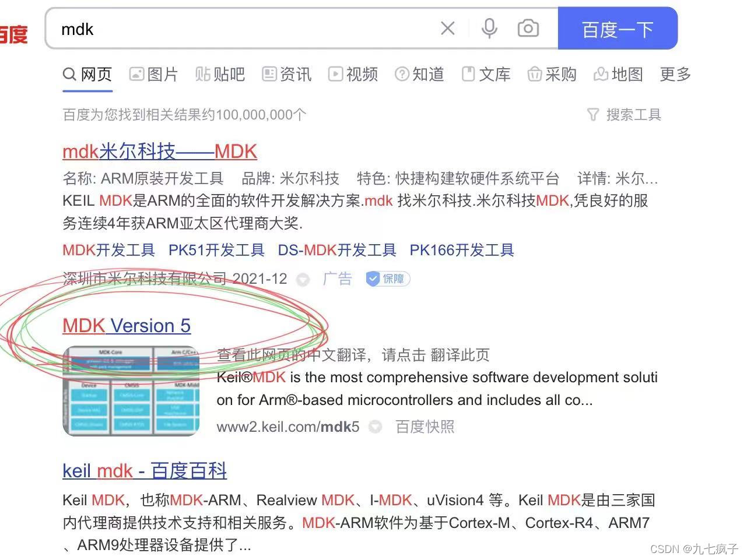Click the 保障 shield badge
The image size is (747, 560).
(x=388, y=279)
